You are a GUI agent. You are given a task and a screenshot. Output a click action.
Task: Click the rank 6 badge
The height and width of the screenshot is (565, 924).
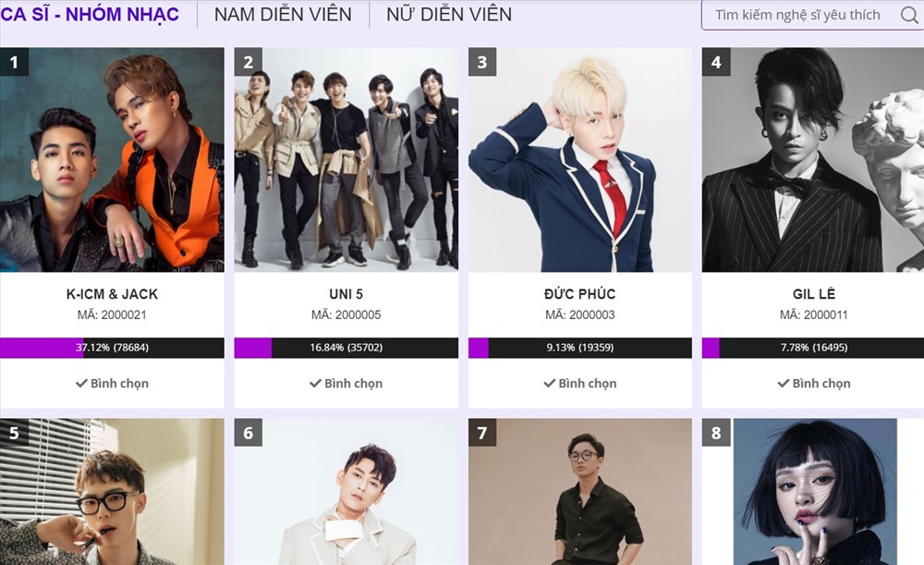pyautogui.click(x=248, y=433)
